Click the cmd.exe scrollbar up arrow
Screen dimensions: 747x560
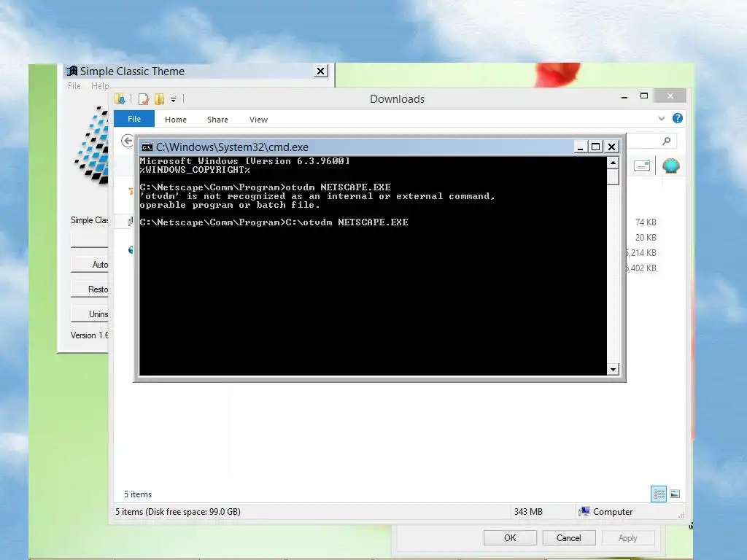(x=613, y=163)
